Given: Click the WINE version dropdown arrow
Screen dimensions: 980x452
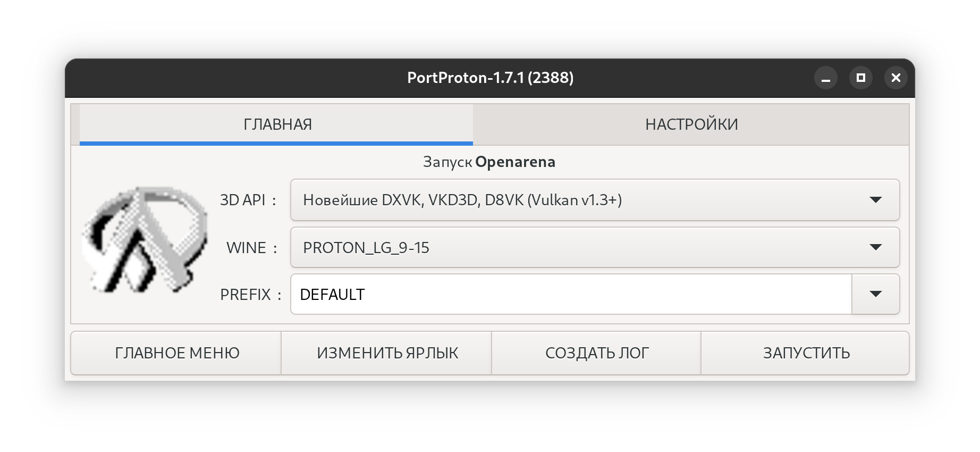Looking at the screenshot, I should coord(876,247).
